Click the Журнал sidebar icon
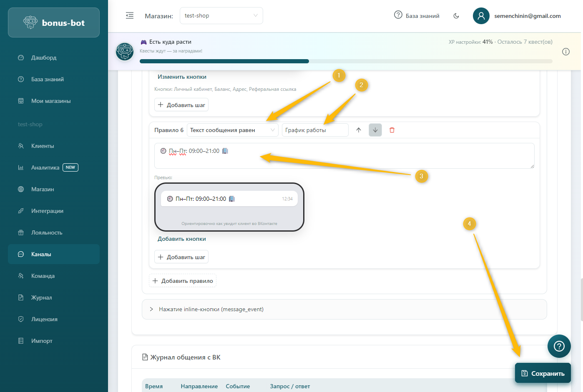Screen dimensions: 583x392 tap(21, 297)
